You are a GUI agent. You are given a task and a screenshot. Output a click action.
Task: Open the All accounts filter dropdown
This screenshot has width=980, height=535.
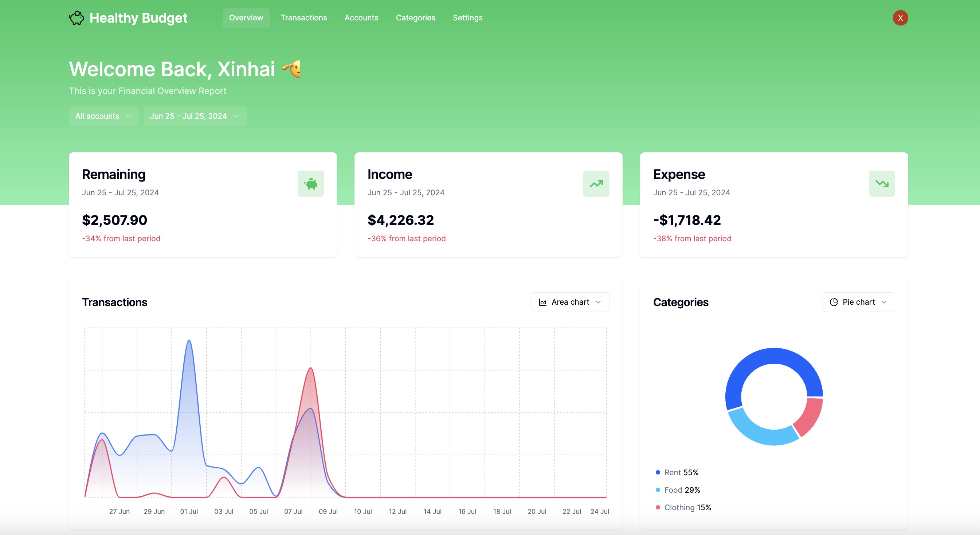point(103,116)
